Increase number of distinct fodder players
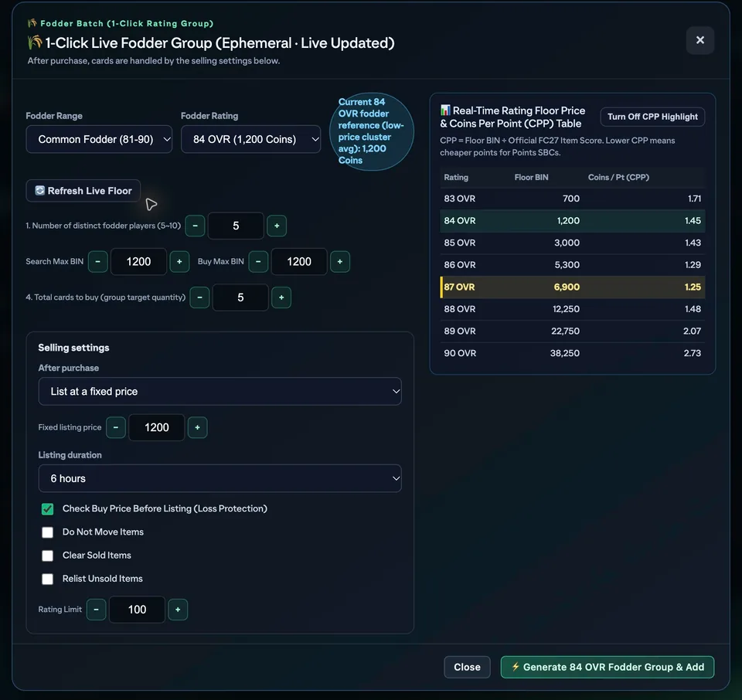This screenshot has width=742, height=700. click(x=277, y=226)
